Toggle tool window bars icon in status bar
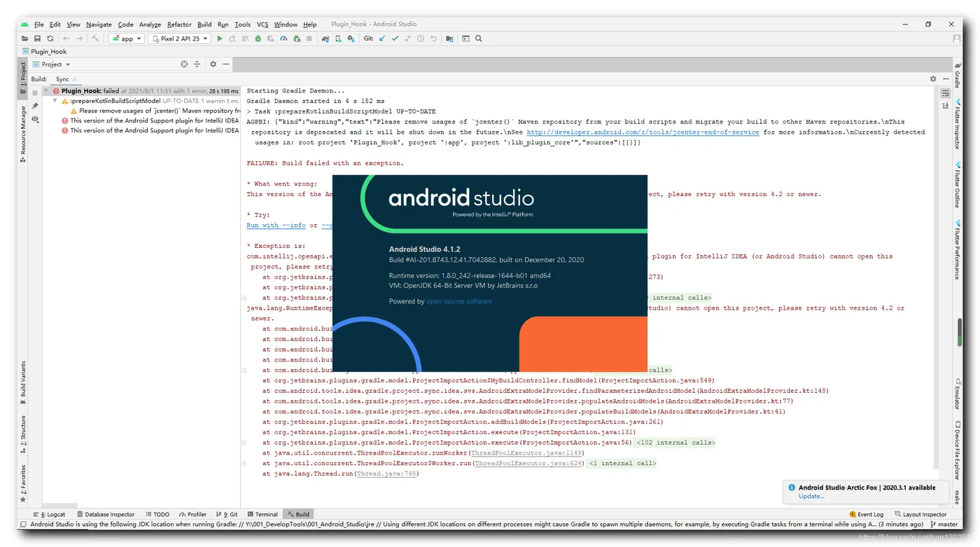 23,524
